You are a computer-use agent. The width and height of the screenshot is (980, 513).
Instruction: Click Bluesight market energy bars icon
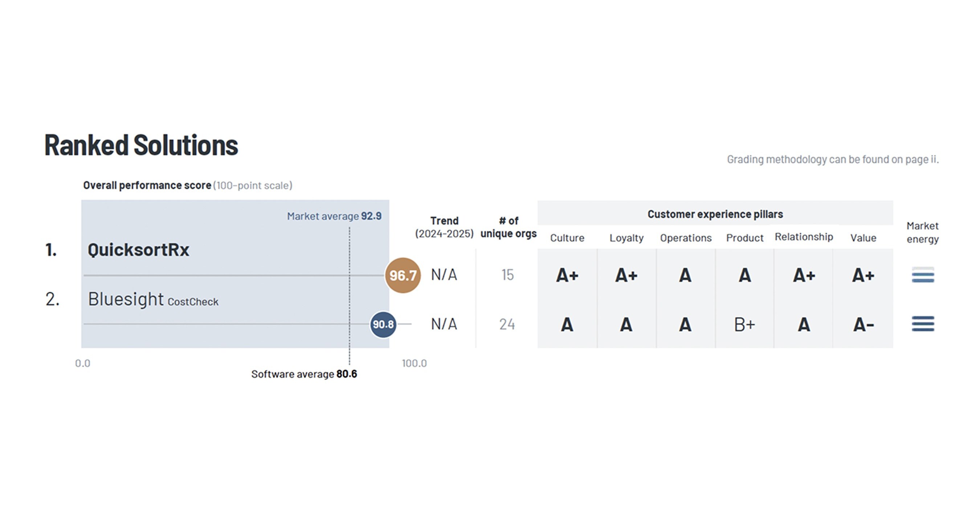923,324
